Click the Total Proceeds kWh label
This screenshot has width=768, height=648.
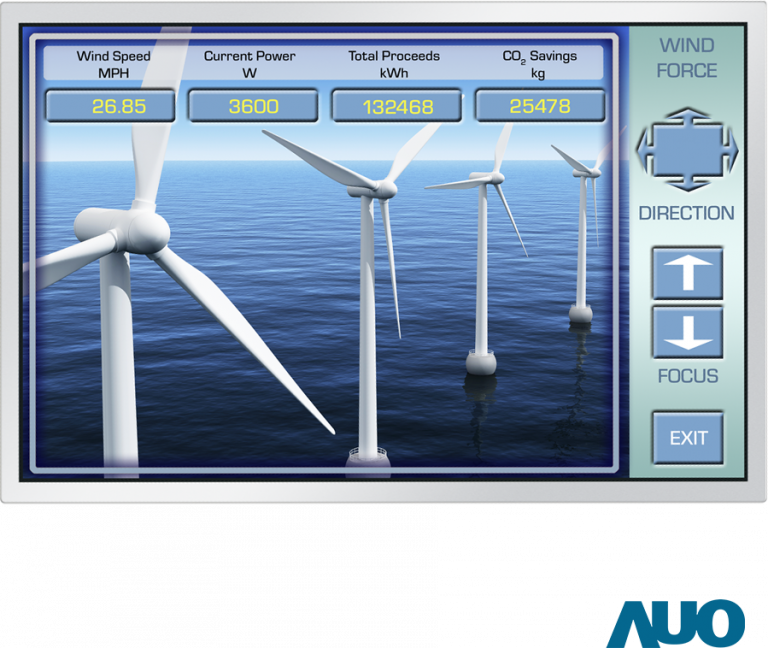393,64
